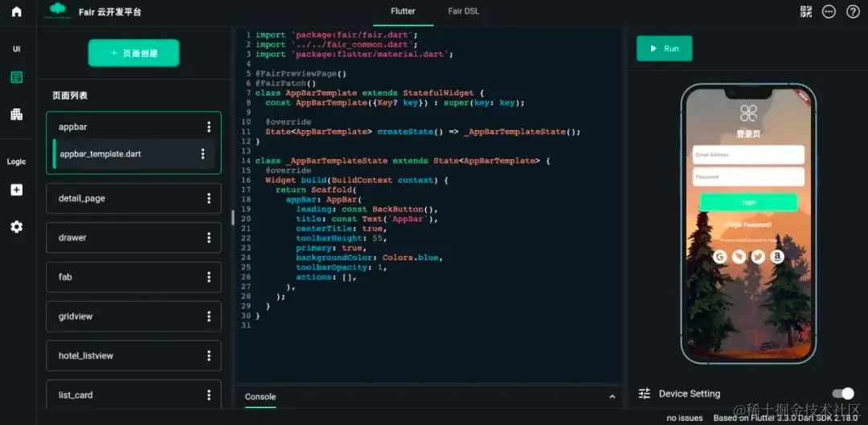Open appbar_template.dart file
Image resolution: width=868 pixels, height=425 pixels.
point(133,153)
